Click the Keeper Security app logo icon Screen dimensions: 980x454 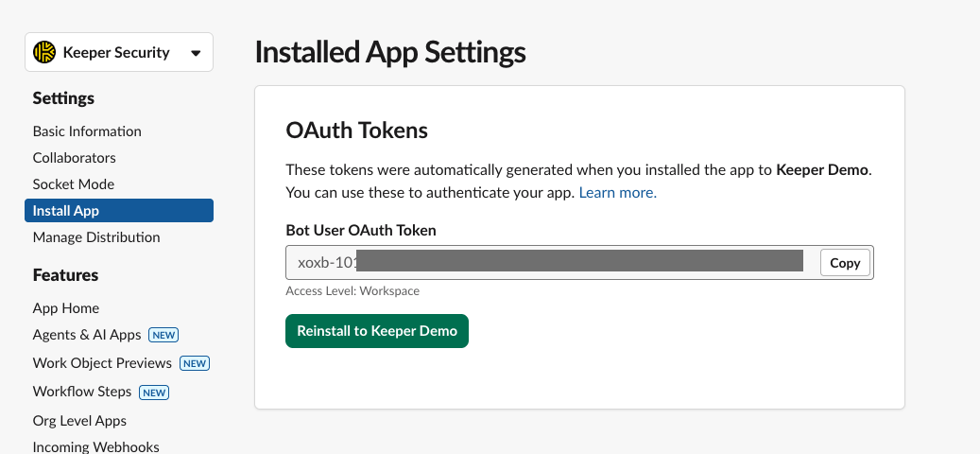coord(44,53)
